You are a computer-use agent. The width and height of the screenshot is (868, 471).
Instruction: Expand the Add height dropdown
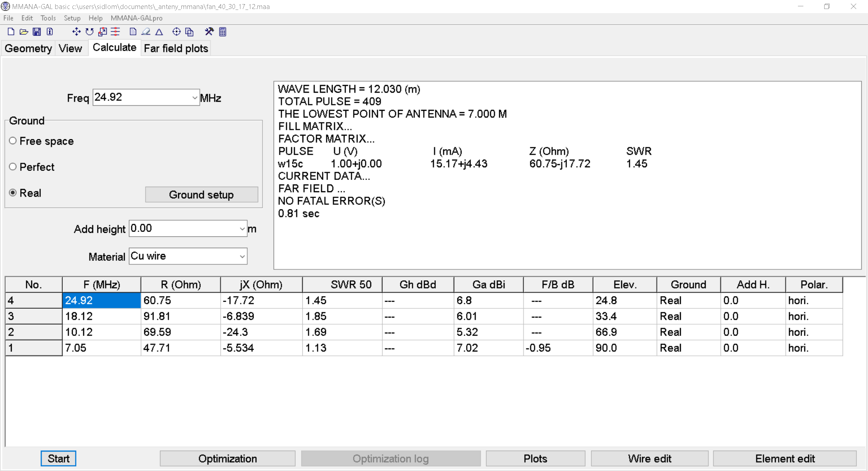point(242,229)
